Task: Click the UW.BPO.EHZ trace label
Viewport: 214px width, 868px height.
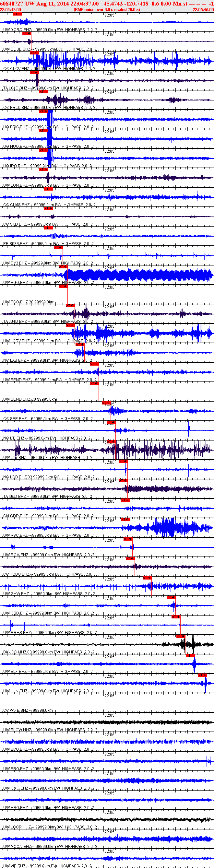Action: (x=49, y=750)
